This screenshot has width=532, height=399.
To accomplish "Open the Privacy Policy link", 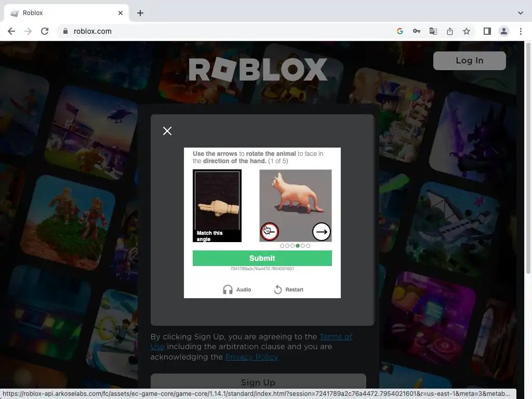I will pos(252,357).
